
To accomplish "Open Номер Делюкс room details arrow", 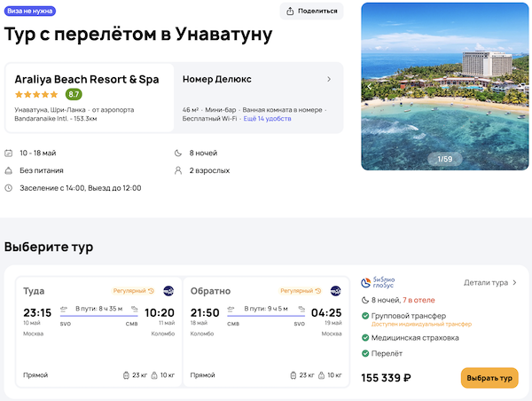I will coord(329,79).
